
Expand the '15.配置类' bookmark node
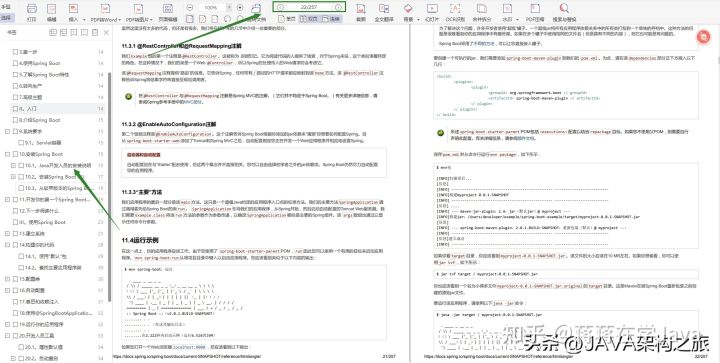(7, 279)
